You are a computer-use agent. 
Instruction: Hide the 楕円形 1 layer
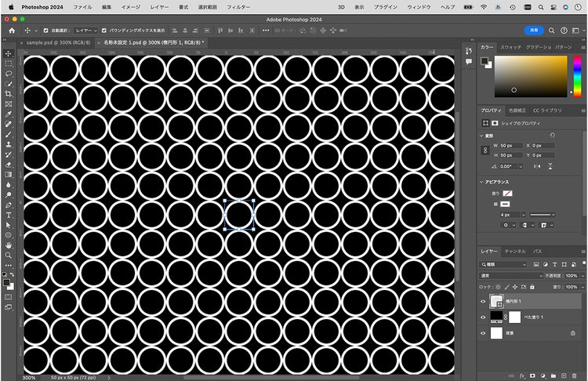(x=483, y=301)
